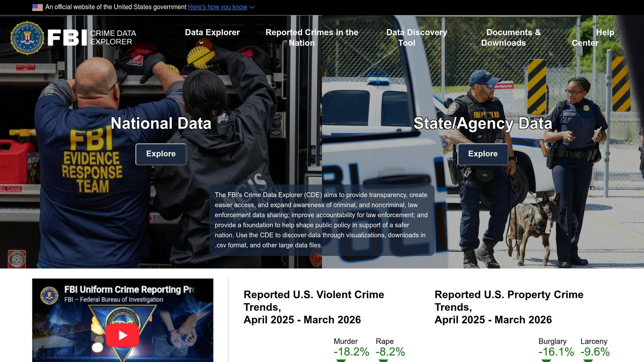Viewport: 644px width, 362px height.
Task: Go to Reported Crimes in the Nation
Action: click(x=312, y=38)
